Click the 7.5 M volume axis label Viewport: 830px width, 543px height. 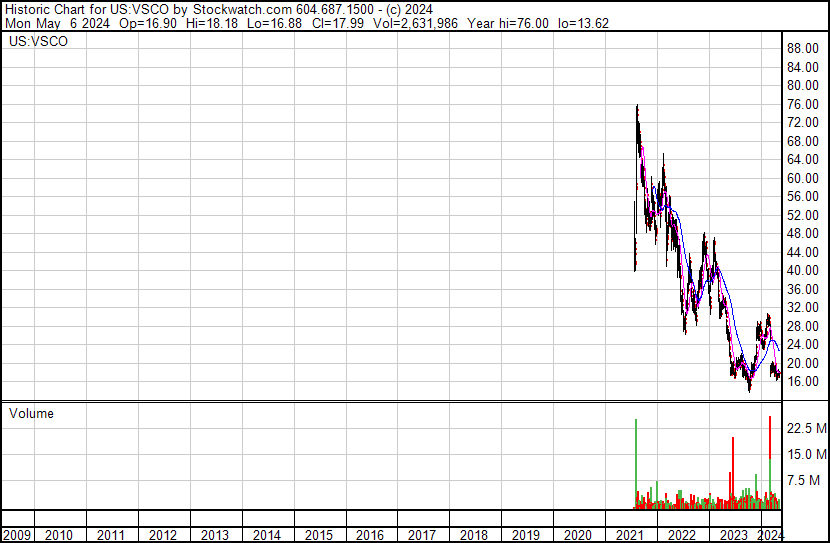(804, 481)
